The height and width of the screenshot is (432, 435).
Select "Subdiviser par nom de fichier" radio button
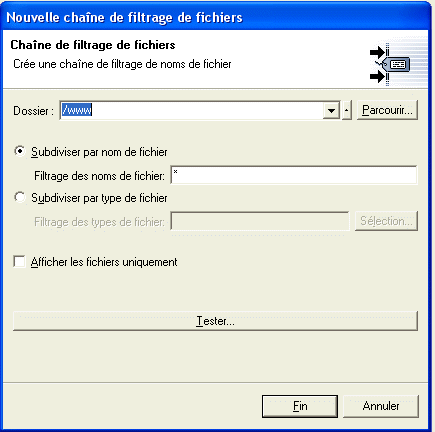20,152
